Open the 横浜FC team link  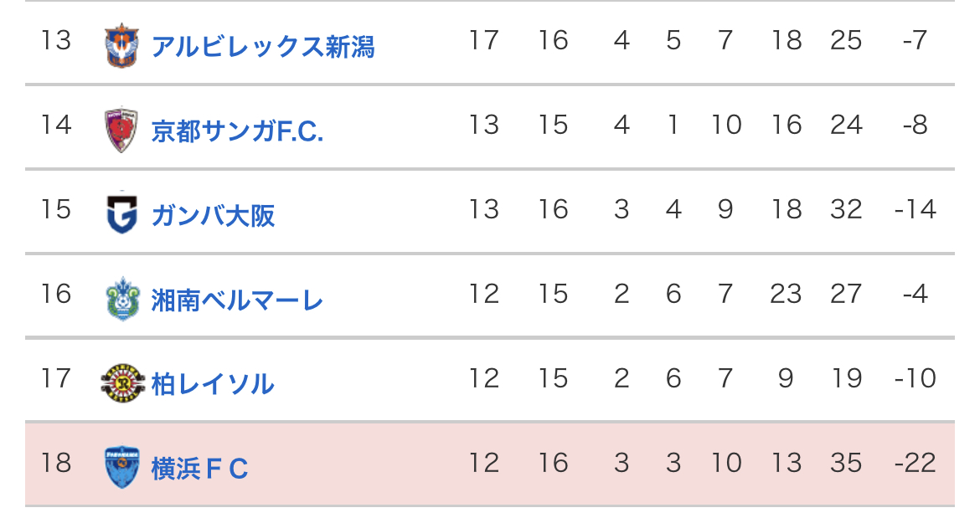pos(200,469)
